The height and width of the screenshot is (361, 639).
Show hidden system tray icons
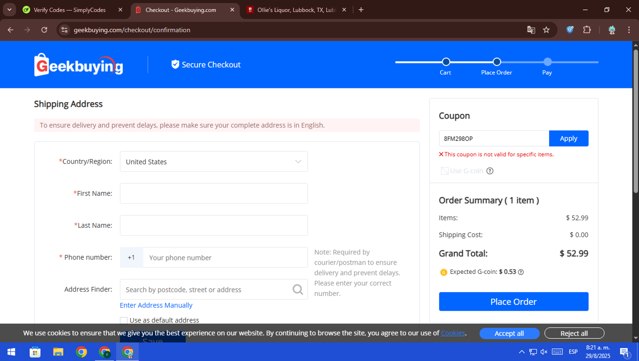[x=522, y=352]
